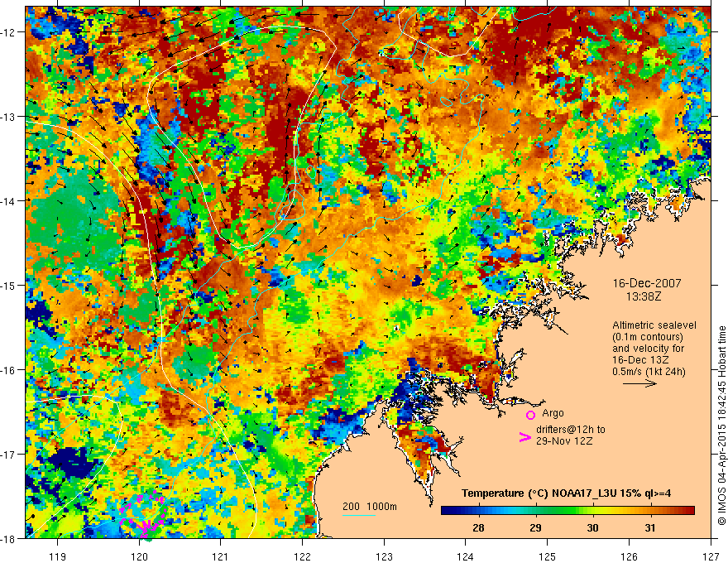Click latitude axis label '-13'
Viewport: 728px width, 563px height.
click(x=8, y=117)
